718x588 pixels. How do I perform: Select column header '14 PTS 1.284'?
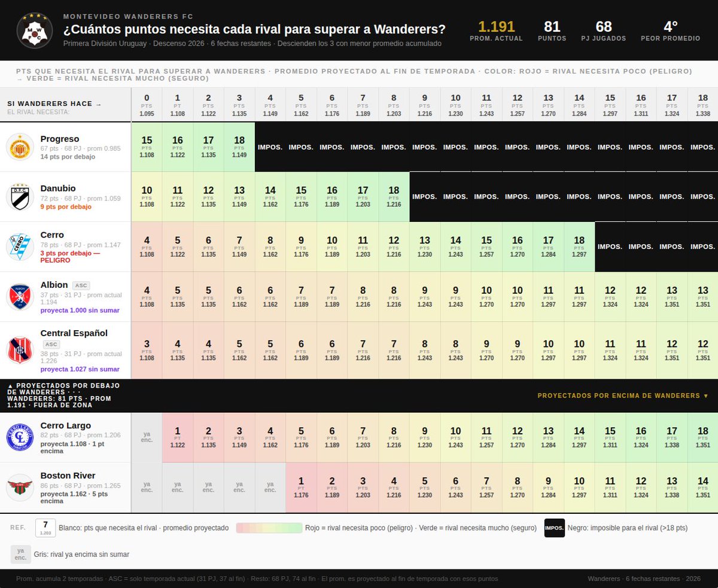coord(579,105)
